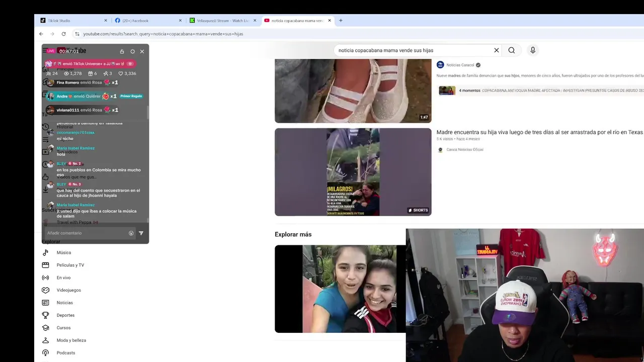This screenshot has width=644, height=362.
Task: Go back in the browser
Action: [41, 34]
